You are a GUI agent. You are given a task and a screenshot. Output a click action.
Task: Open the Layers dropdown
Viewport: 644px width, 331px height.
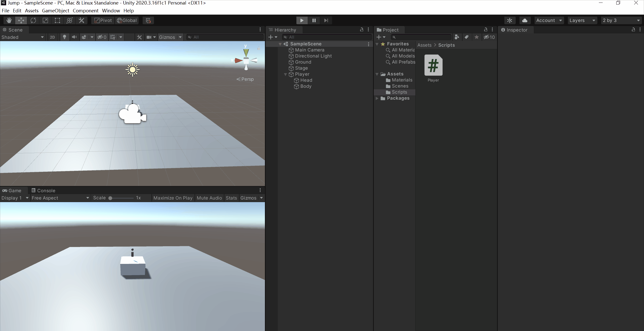(582, 20)
